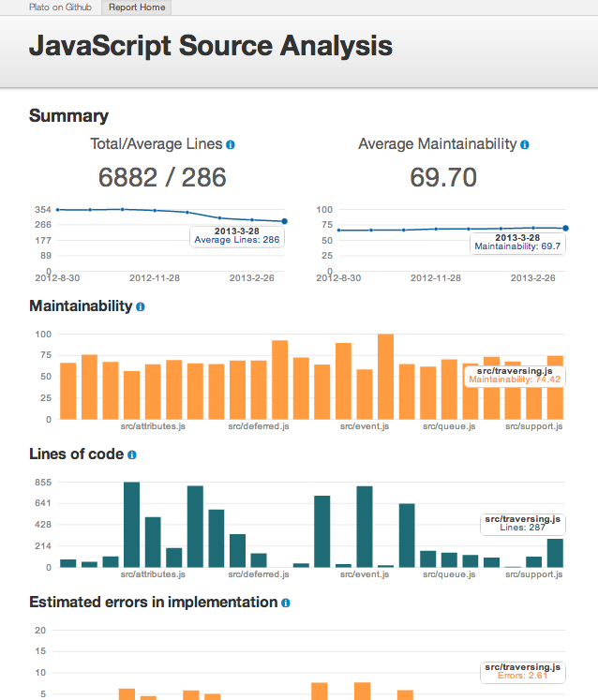Click the JavaScript Source Analysis title
The width and height of the screenshot is (598, 700).
(x=211, y=46)
